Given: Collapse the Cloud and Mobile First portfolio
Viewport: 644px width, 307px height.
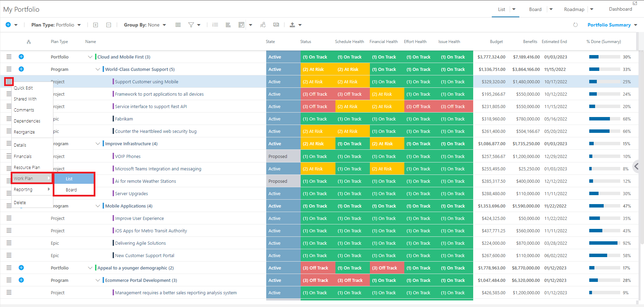Looking at the screenshot, I should pos(90,57).
